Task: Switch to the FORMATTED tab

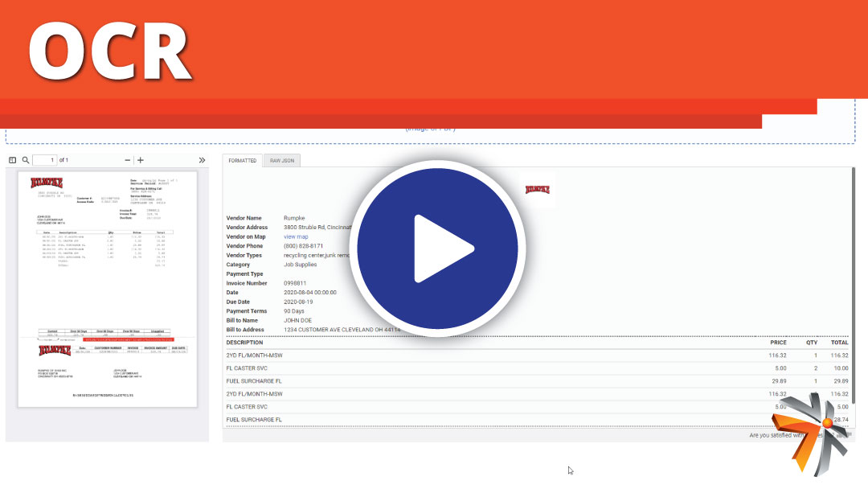Action: tap(243, 161)
